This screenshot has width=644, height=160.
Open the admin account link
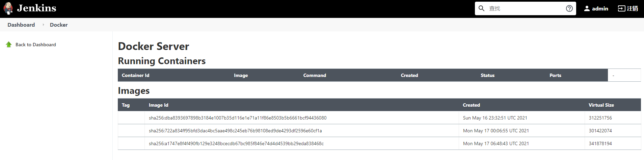pos(600,8)
